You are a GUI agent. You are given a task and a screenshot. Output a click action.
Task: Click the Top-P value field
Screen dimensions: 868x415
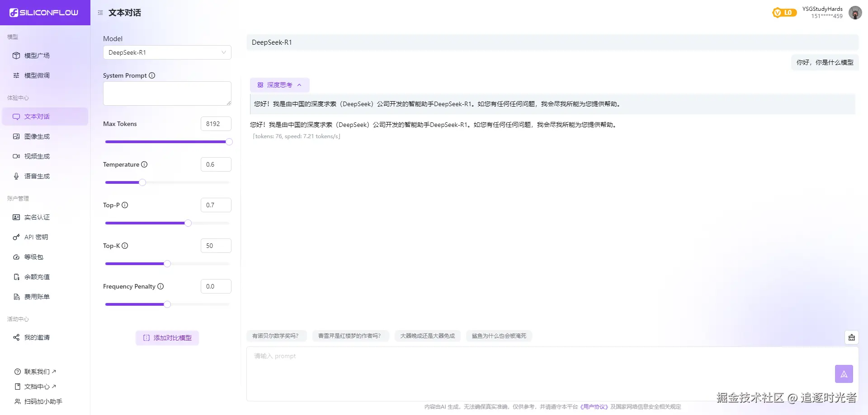[x=216, y=205]
